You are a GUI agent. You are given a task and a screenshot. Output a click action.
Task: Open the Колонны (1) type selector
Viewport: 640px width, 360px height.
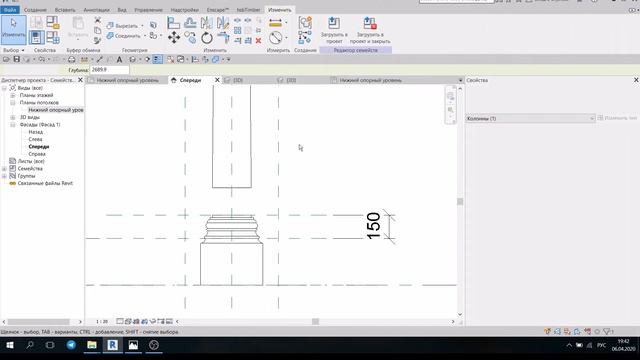[x=530, y=118]
